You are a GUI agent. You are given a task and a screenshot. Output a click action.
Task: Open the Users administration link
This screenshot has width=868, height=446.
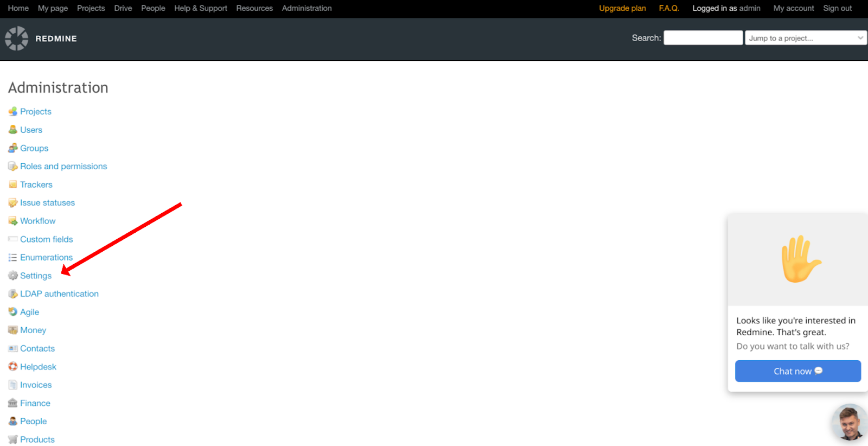(31, 130)
